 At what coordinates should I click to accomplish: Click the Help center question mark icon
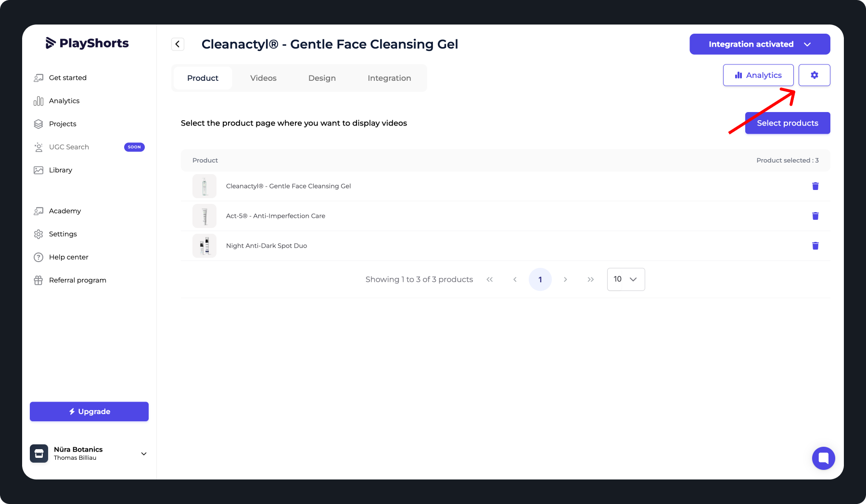click(38, 257)
